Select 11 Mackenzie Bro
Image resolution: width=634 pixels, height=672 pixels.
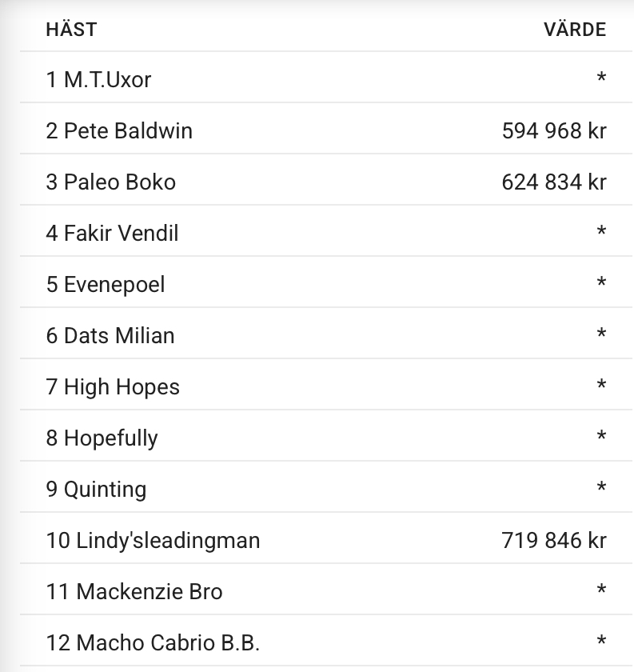click(134, 591)
